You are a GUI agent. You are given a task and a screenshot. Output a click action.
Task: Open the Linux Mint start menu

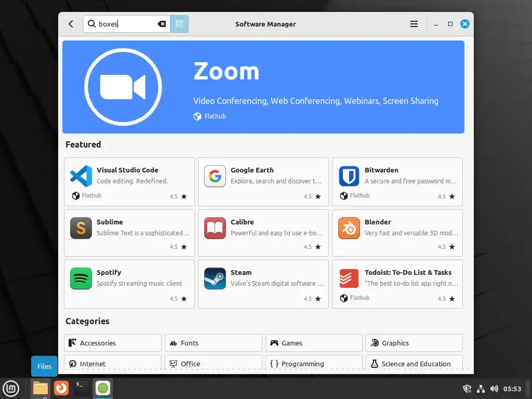11,389
